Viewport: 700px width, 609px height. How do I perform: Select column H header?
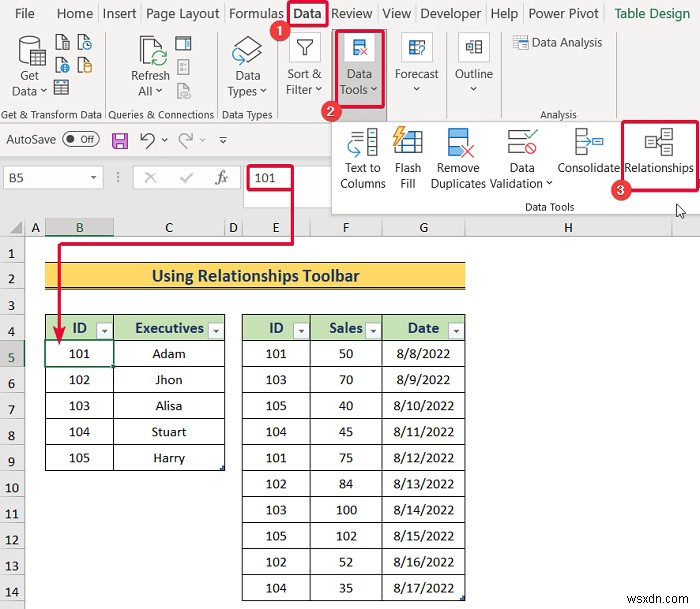568,228
